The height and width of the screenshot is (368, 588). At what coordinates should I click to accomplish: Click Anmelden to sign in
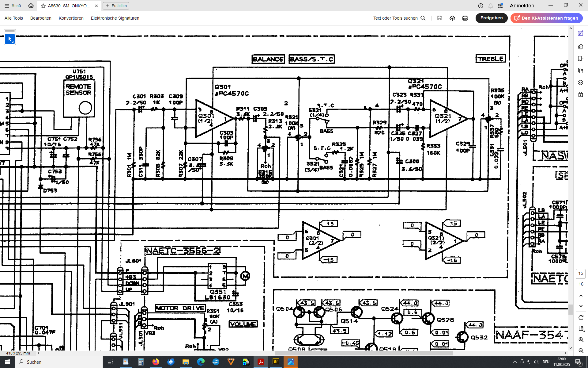pyautogui.click(x=522, y=6)
